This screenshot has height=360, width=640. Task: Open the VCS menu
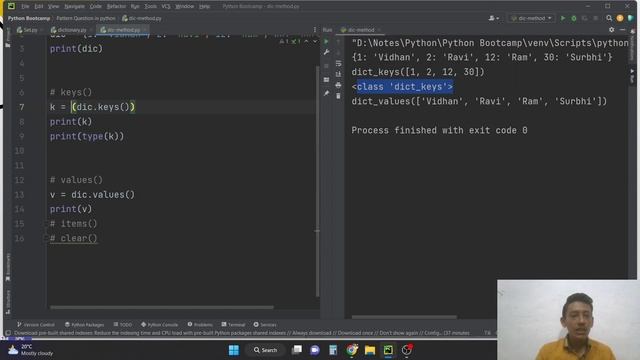pyautogui.click(x=166, y=7)
